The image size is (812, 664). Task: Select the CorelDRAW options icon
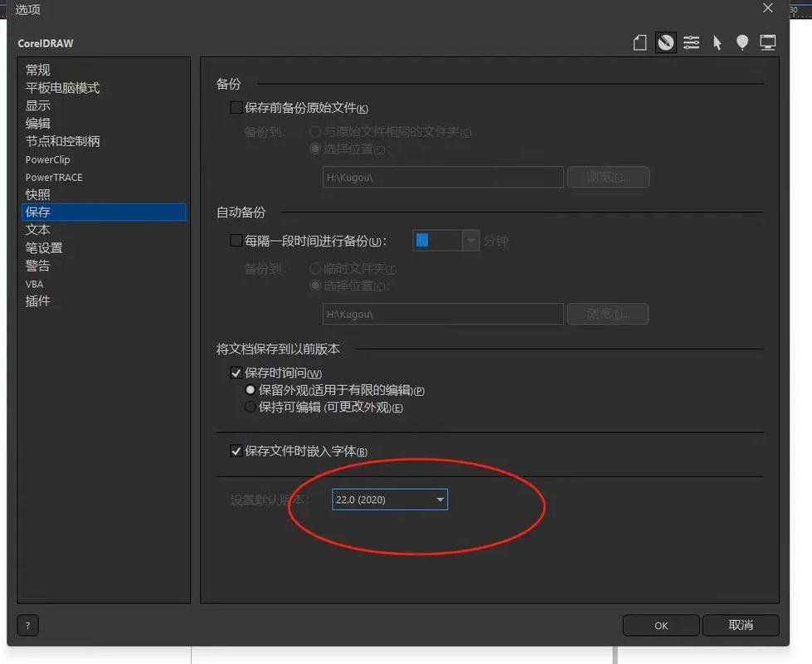click(665, 42)
